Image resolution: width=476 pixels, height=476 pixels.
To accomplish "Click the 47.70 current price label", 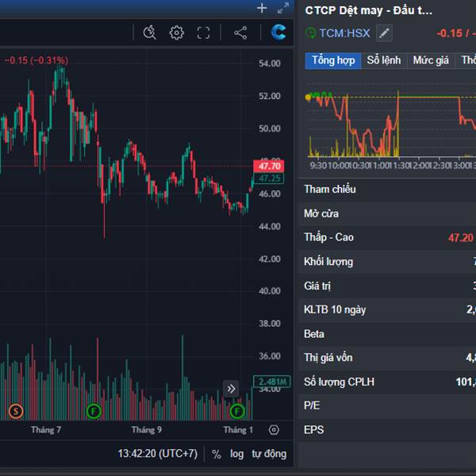I will [267, 166].
